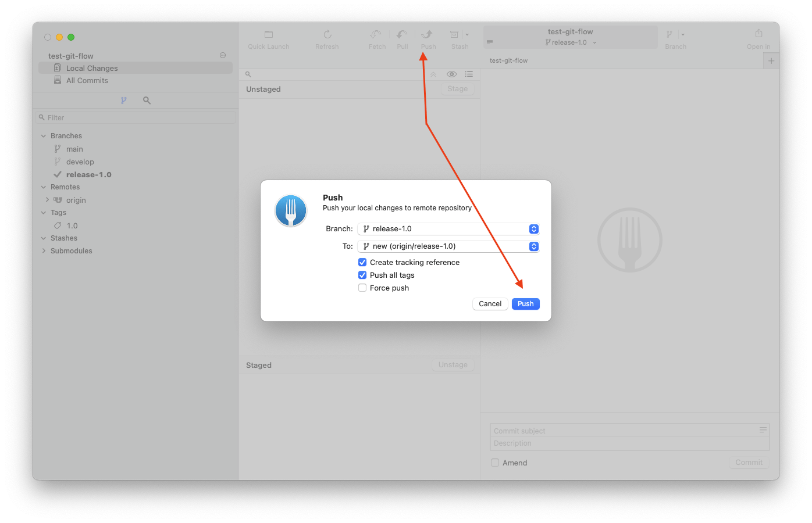Enable Force push option
Image resolution: width=812 pixels, height=523 pixels.
click(x=362, y=288)
